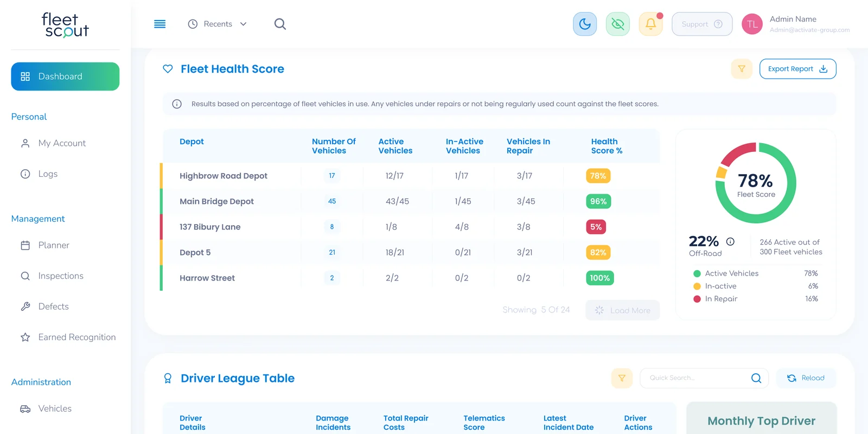Image resolution: width=868 pixels, height=434 pixels.
Task: Select Main Bridge Depot row
Action: point(410,201)
